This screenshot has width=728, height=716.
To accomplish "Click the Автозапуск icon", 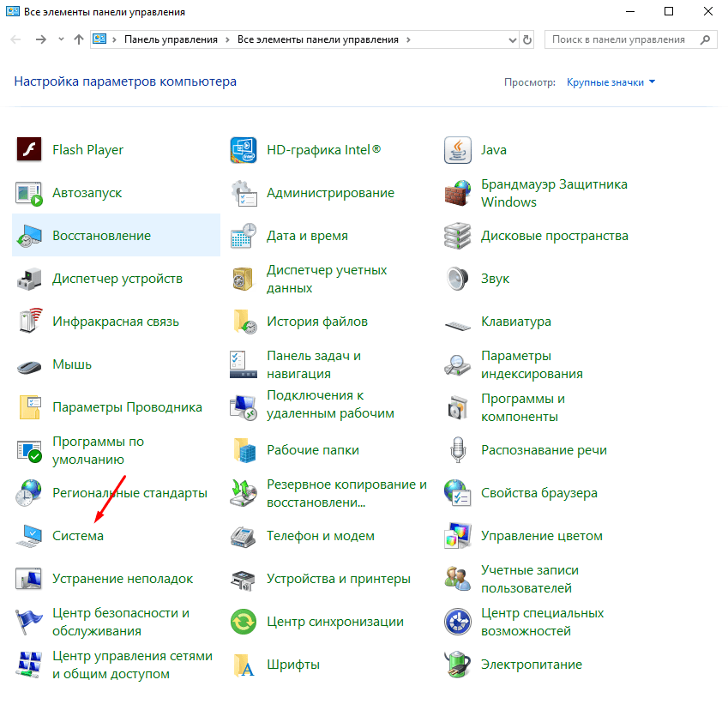I will click(x=29, y=193).
